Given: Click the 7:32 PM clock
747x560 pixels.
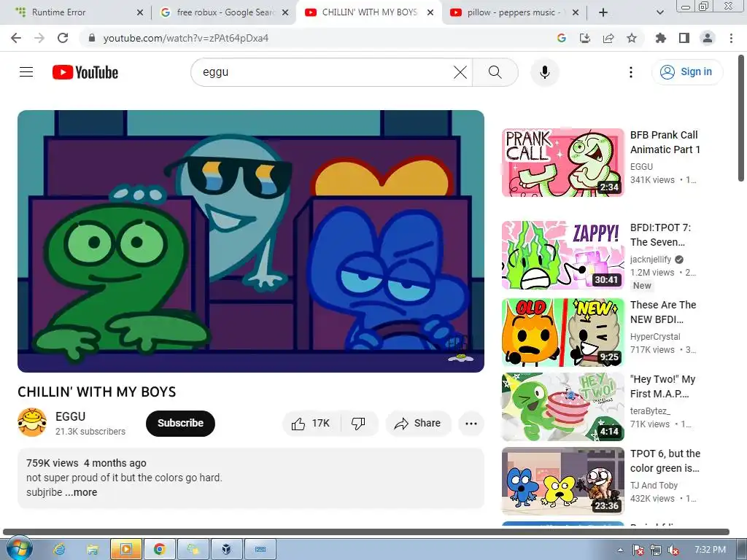Looking at the screenshot, I should pos(711,550).
